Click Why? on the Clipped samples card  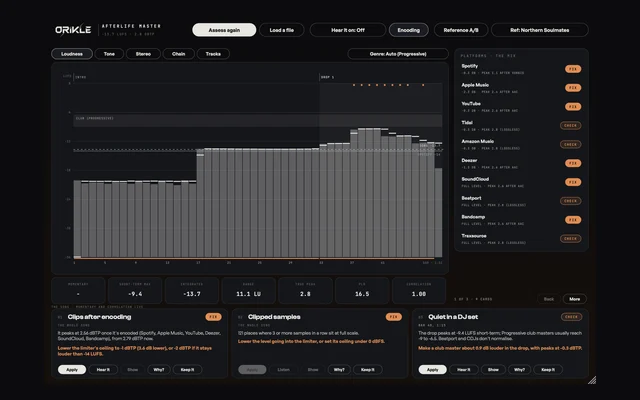tap(339, 369)
